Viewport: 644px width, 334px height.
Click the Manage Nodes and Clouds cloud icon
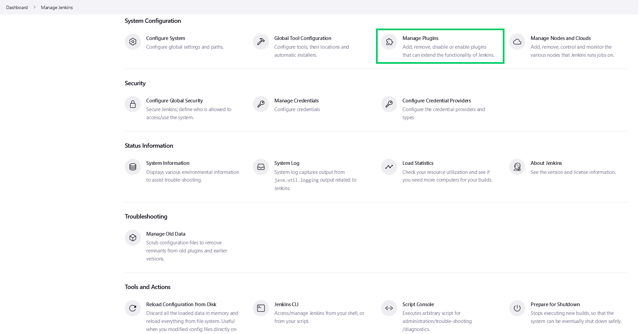[x=517, y=42]
